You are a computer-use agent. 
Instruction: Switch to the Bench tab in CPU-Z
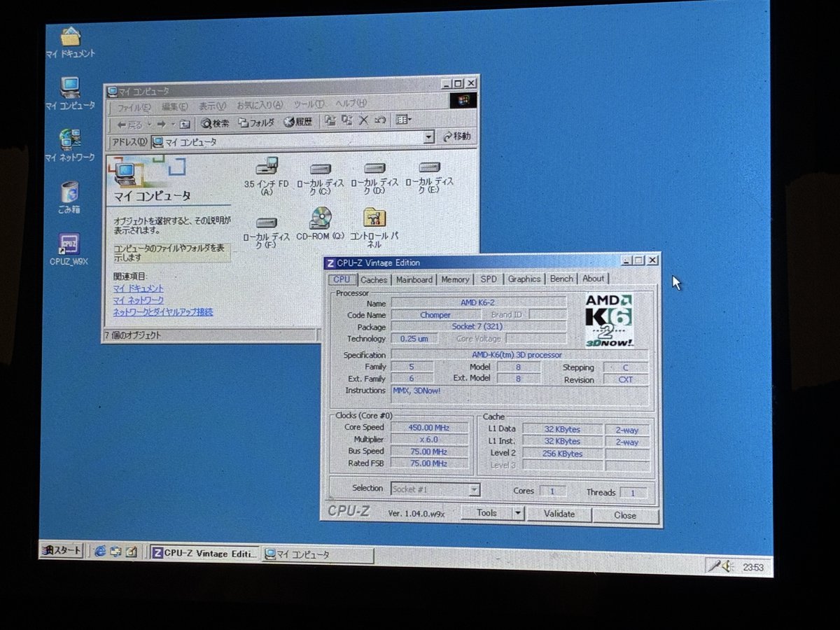pos(561,279)
